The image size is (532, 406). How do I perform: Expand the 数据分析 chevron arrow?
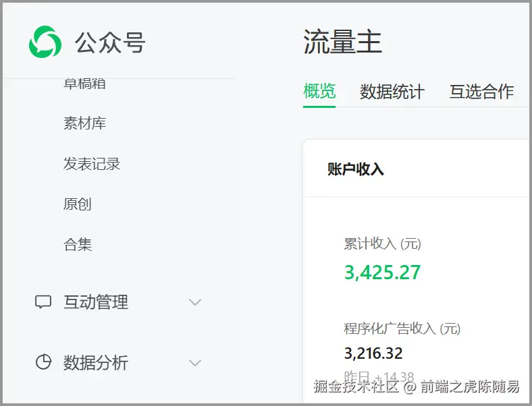195,363
